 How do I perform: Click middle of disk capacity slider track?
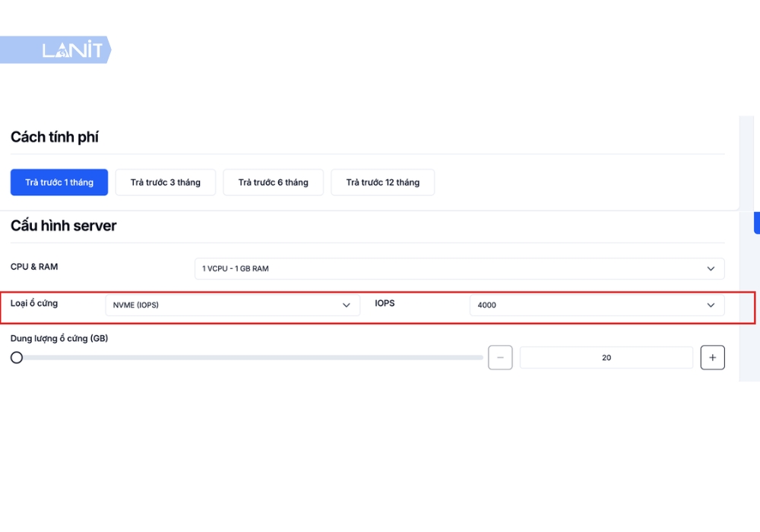[x=247, y=357]
